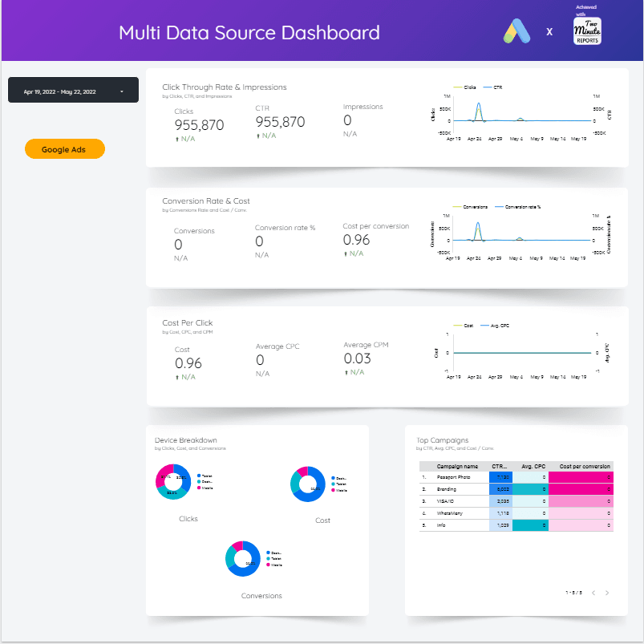Image resolution: width=644 pixels, height=644 pixels.
Task: Click the 1 - 5 / 5 pagination label
Action: coord(573,593)
